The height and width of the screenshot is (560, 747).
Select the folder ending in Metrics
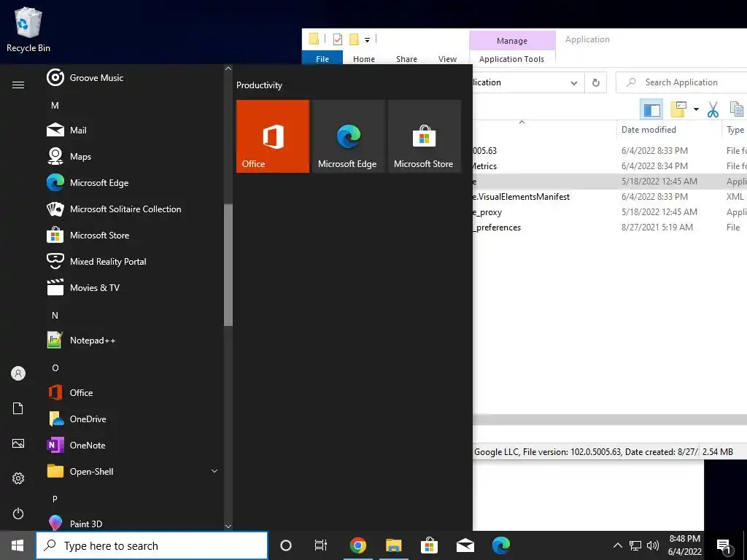coord(610,166)
